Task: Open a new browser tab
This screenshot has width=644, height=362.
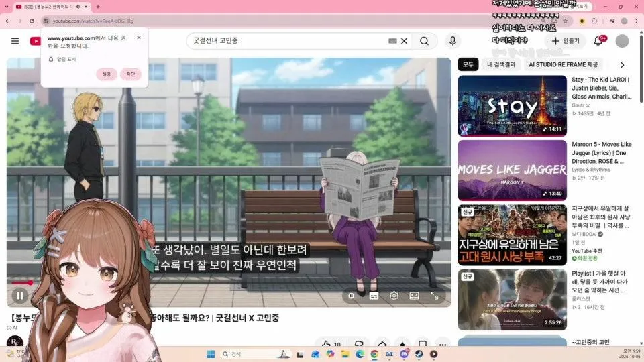Action: coord(98,7)
